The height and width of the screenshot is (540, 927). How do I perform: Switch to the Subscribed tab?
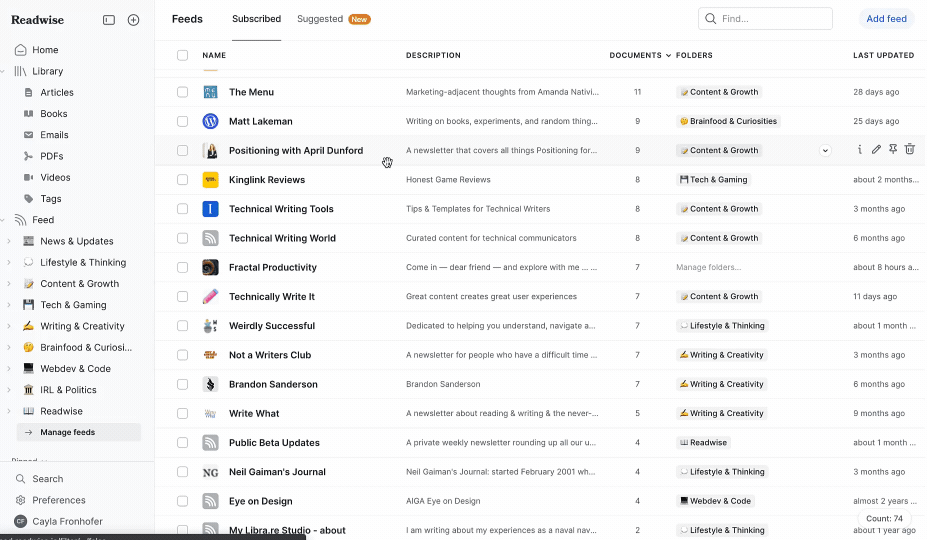click(256, 19)
